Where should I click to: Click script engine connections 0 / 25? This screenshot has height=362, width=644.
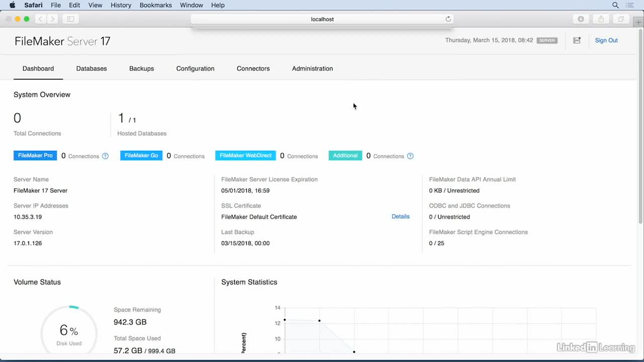437,243
